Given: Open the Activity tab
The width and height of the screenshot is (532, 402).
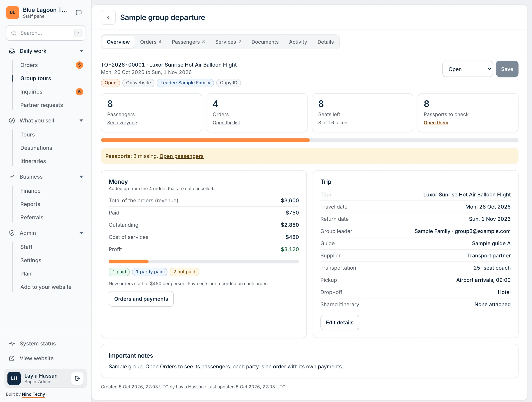Looking at the screenshot, I should (298, 42).
